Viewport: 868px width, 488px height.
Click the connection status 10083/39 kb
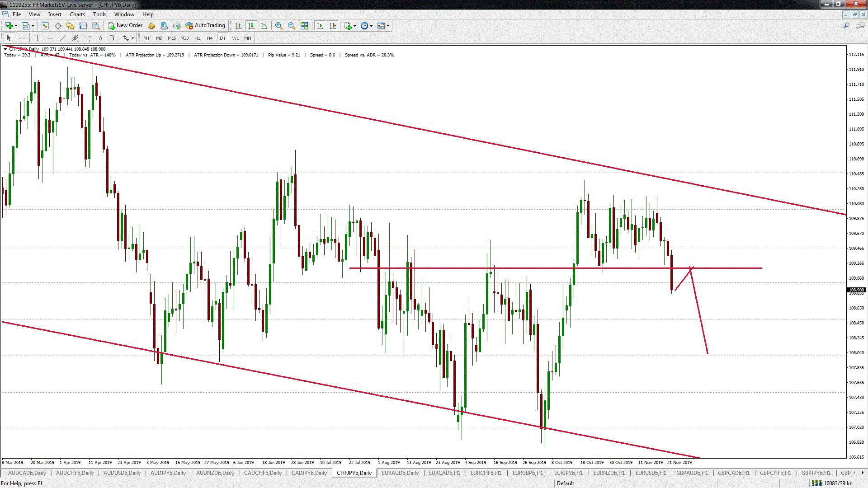click(x=832, y=483)
